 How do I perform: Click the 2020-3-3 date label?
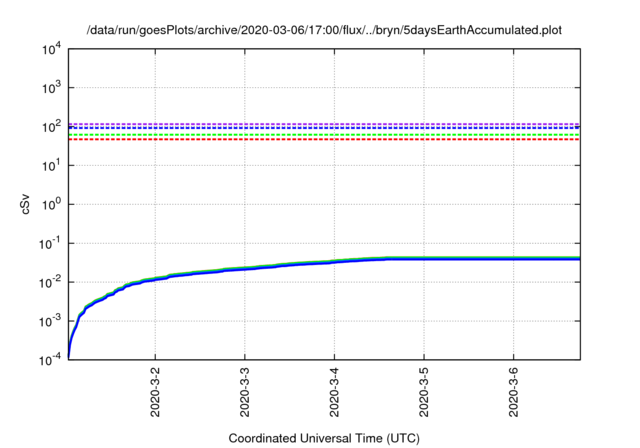[244, 392]
